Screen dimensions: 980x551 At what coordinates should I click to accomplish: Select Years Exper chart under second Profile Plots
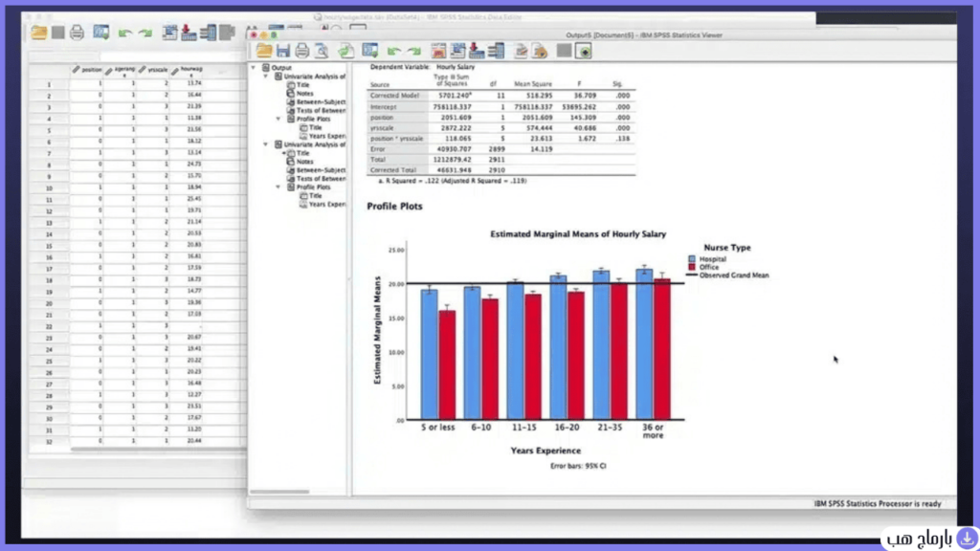click(x=327, y=205)
